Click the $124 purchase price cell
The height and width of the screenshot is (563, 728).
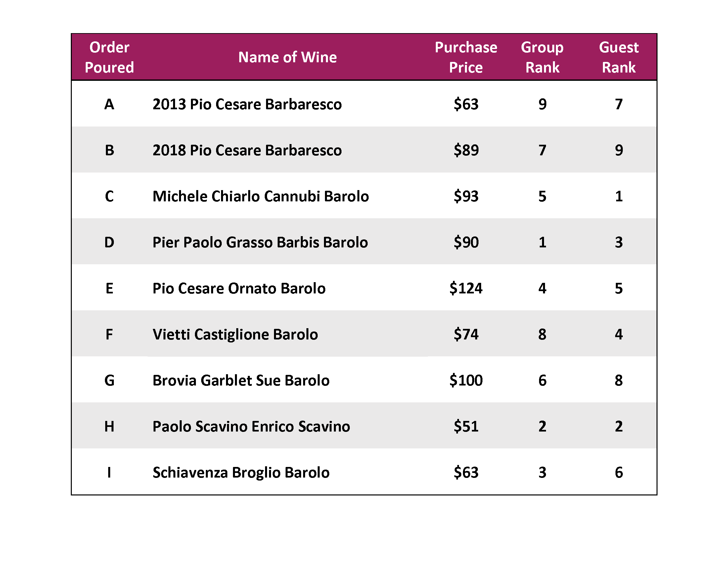[x=466, y=288]
